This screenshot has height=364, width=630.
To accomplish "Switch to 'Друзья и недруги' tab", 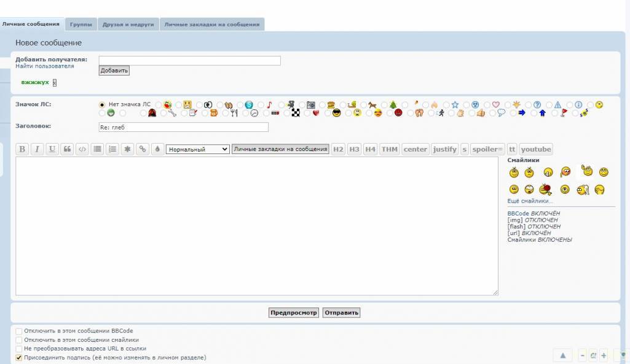I will tap(128, 25).
